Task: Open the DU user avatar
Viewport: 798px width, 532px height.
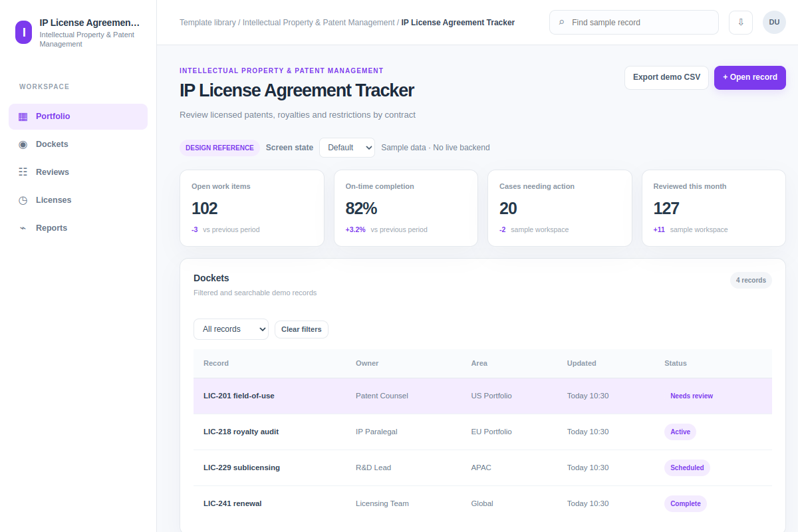Action: 774,22
